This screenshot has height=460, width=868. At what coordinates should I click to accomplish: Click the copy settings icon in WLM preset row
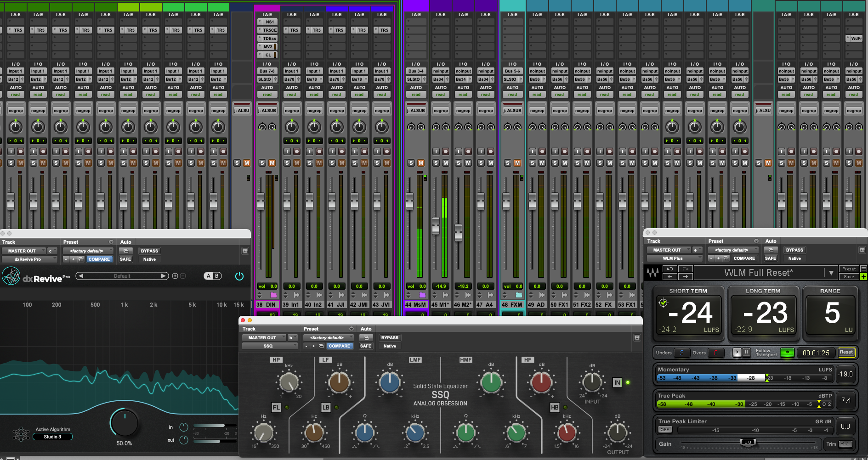[x=726, y=258]
